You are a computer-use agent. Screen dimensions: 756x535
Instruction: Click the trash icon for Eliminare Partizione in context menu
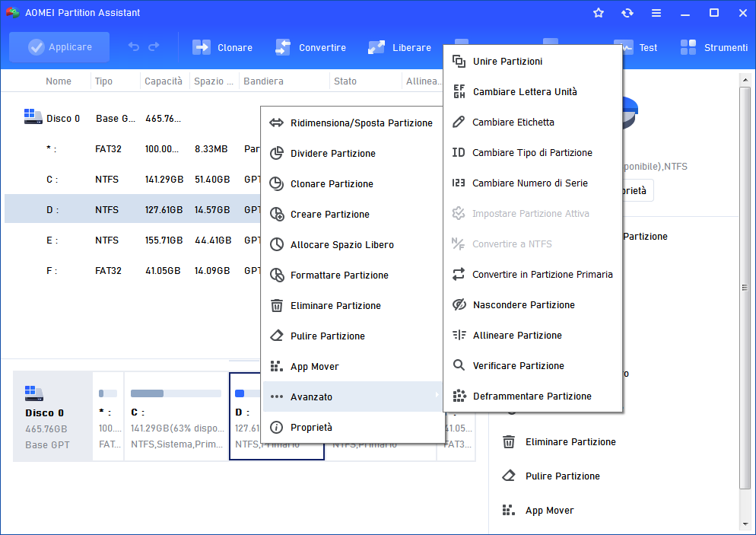[x=277, y=305]
